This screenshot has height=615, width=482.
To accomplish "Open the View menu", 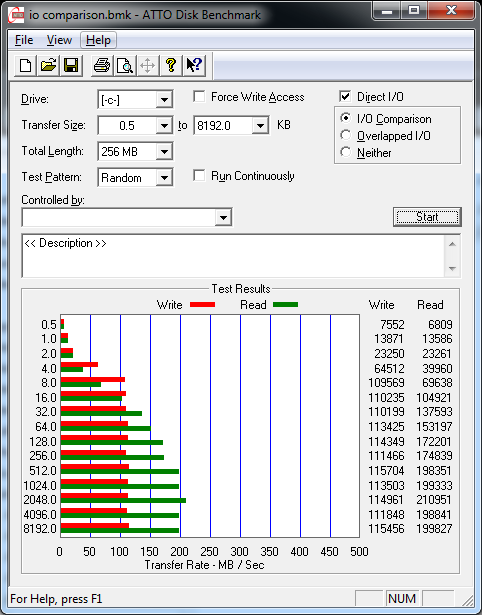I will point(59,40).
